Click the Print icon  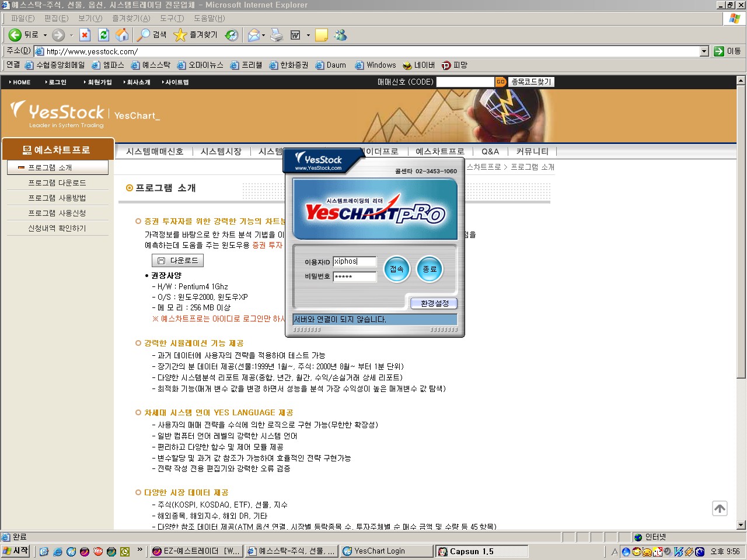(x=277, y=35)
